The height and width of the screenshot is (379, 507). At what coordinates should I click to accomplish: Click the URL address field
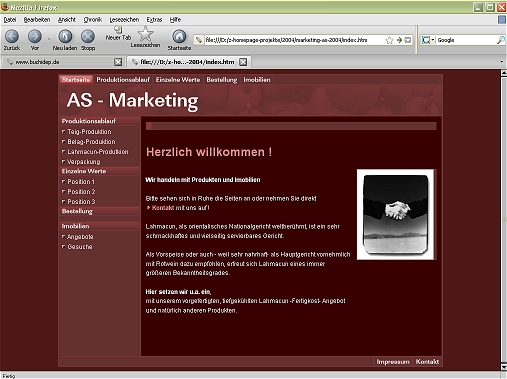pos(293,40)
